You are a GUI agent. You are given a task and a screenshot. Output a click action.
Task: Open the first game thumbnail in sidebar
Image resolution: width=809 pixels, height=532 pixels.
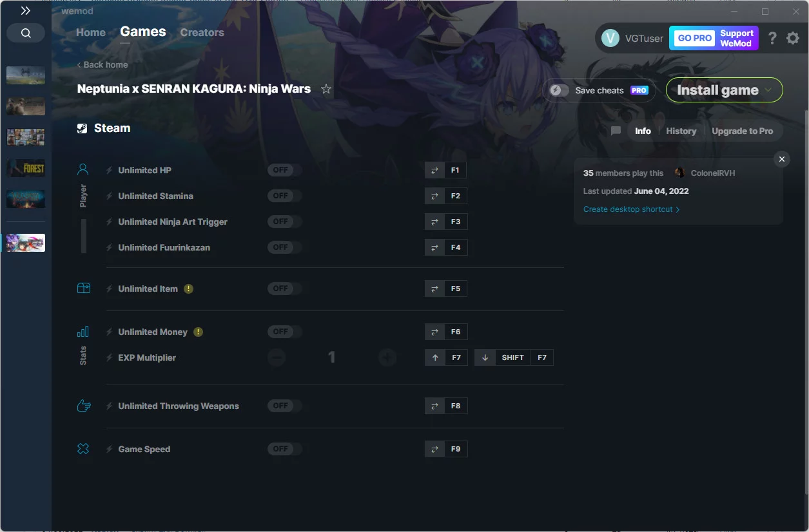pyautogui.click(x=26, y=75)
